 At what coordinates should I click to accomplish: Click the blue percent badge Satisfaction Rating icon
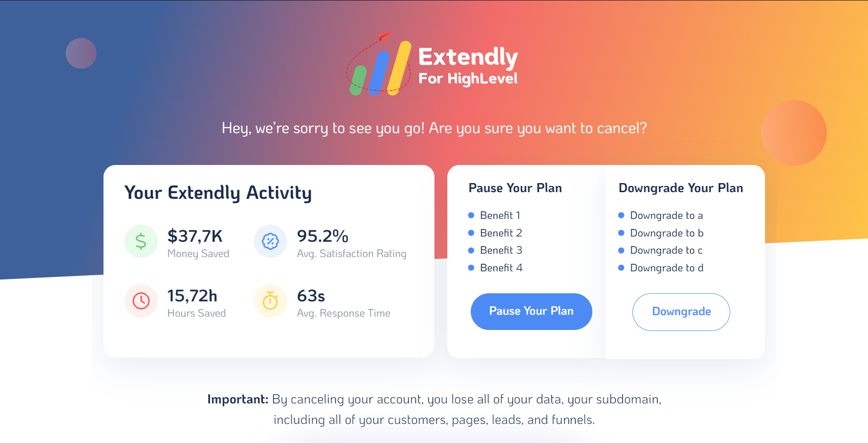270,241
